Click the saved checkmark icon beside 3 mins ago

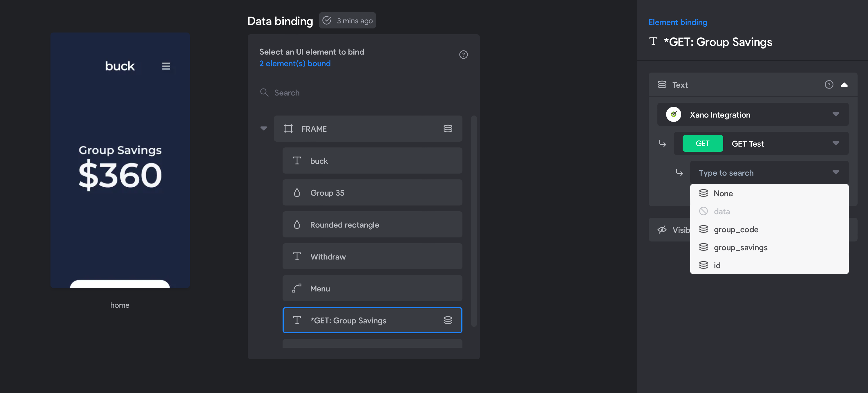327,20
